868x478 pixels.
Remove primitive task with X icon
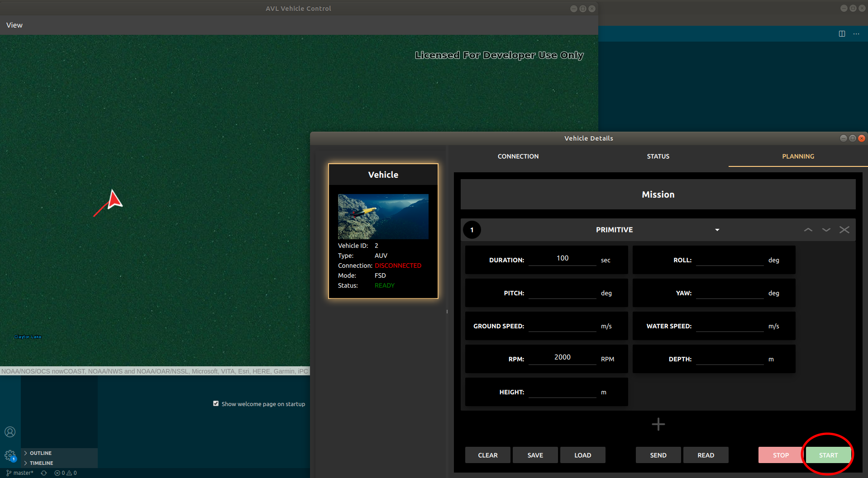(x=844, y=230)
